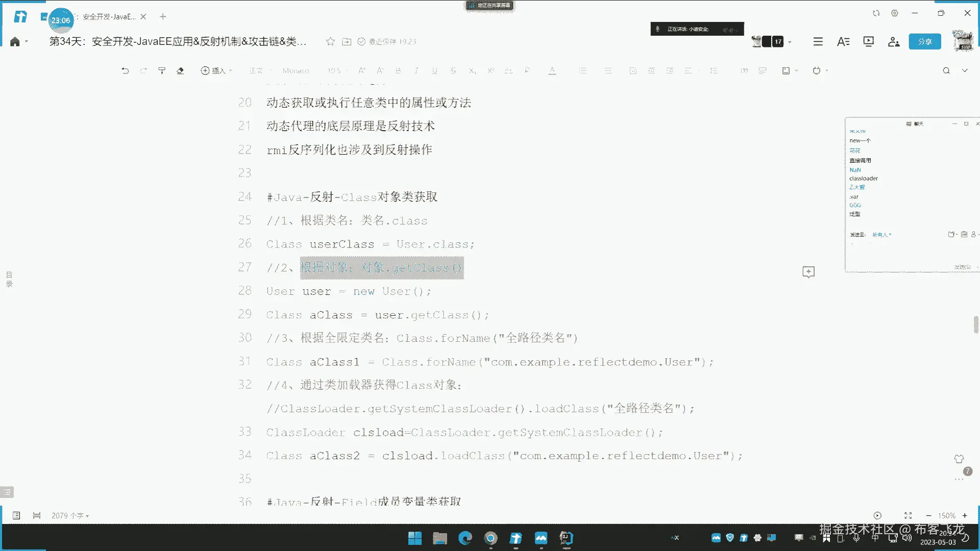Click the blue 分享 share button

point(924,42)
